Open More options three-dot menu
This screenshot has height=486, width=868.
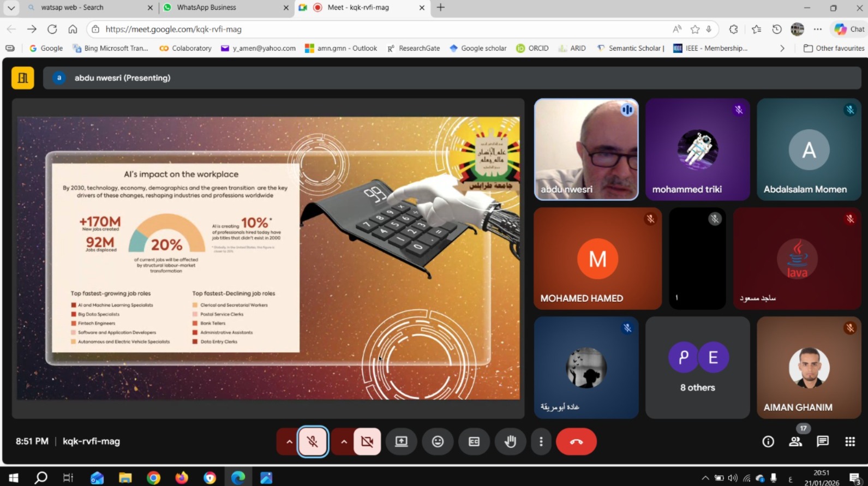click(x=541, y=442)
